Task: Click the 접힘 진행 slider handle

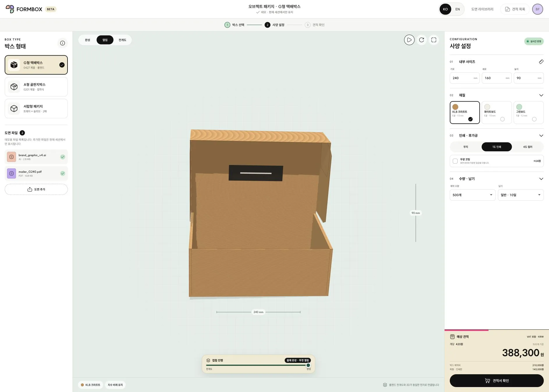Action: tap(308, 365)
